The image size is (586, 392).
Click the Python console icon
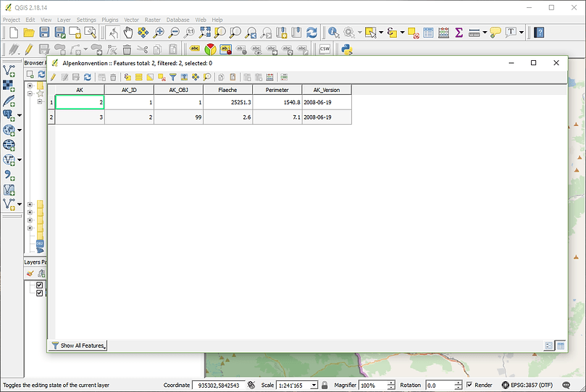347,49
